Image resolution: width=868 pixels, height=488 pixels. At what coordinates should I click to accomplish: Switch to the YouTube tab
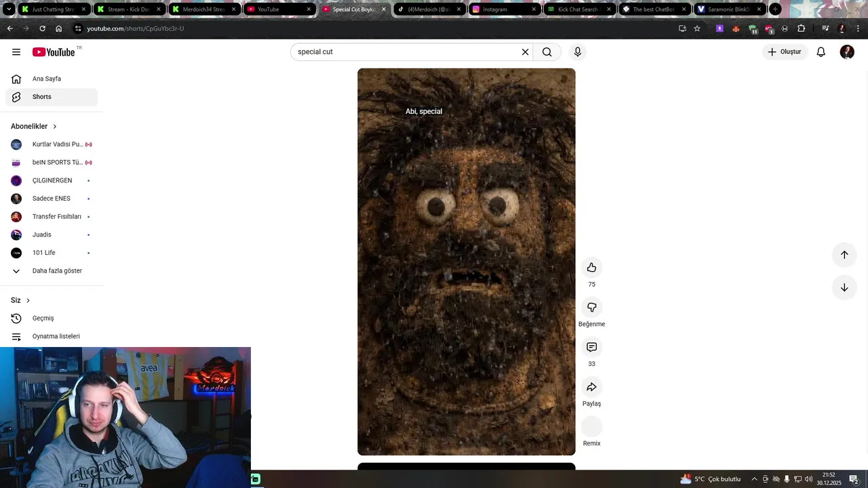click(279, 9)
